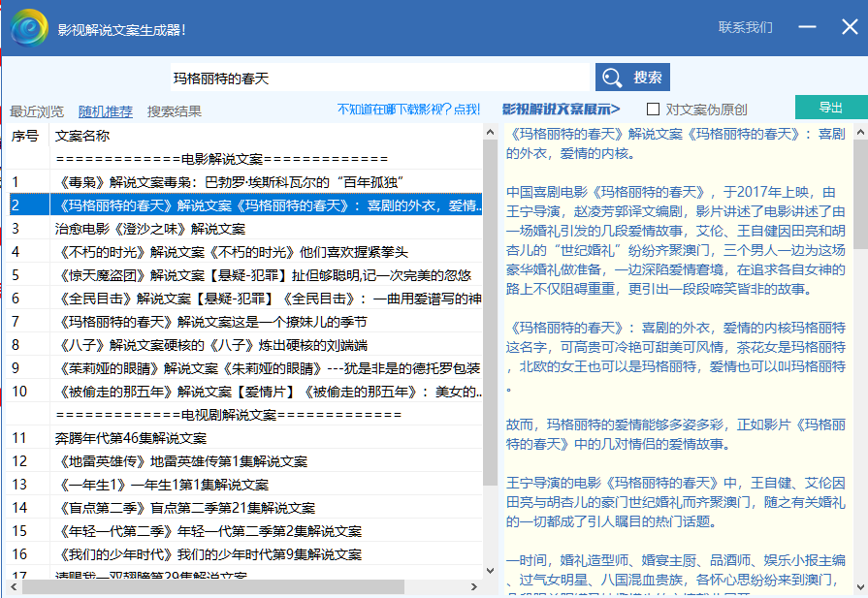Minimize the window
Viewport: 868px width, 598px height.
point(807,26)
